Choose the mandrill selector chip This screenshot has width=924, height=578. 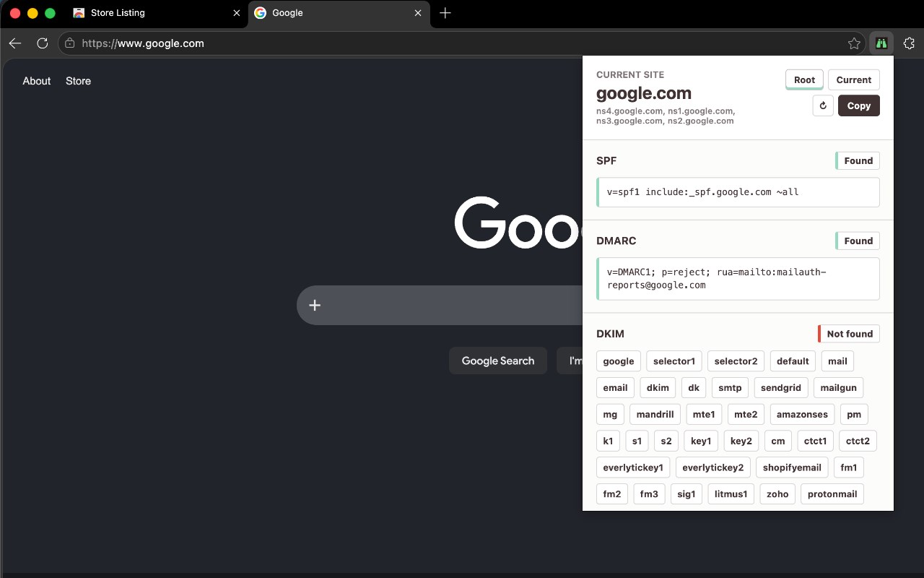click(x=655, y=415)
